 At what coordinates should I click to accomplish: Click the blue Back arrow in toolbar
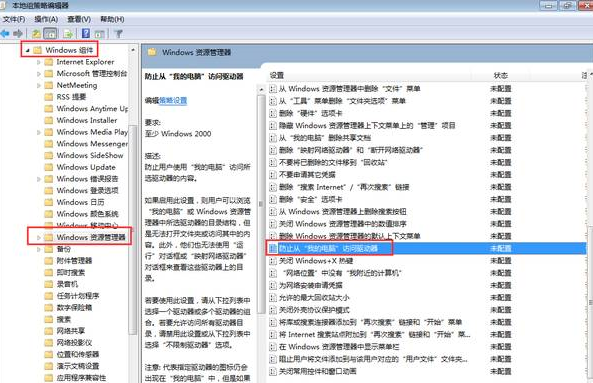(x=5, y=34)
